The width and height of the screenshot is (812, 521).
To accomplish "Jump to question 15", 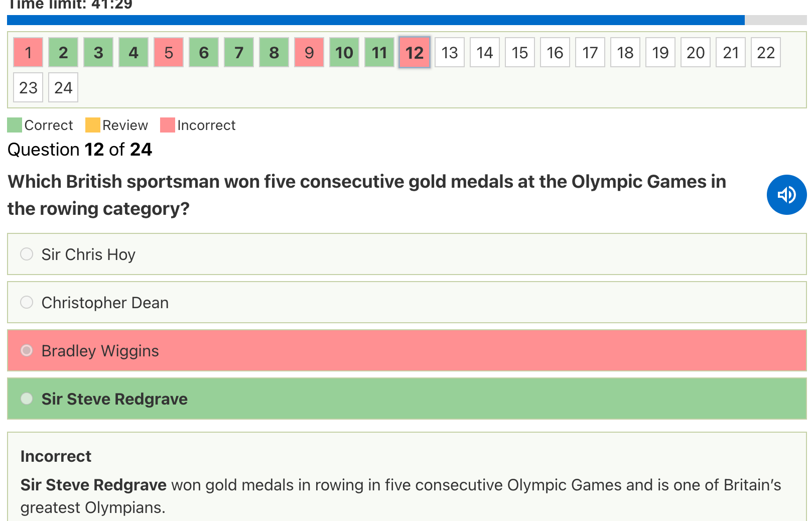I will coord(520,52).
